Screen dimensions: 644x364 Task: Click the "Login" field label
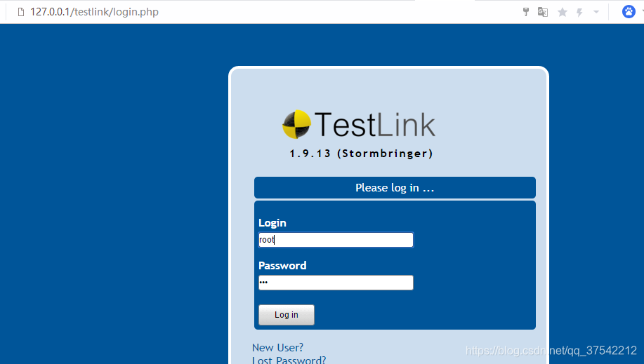point(272,223)
